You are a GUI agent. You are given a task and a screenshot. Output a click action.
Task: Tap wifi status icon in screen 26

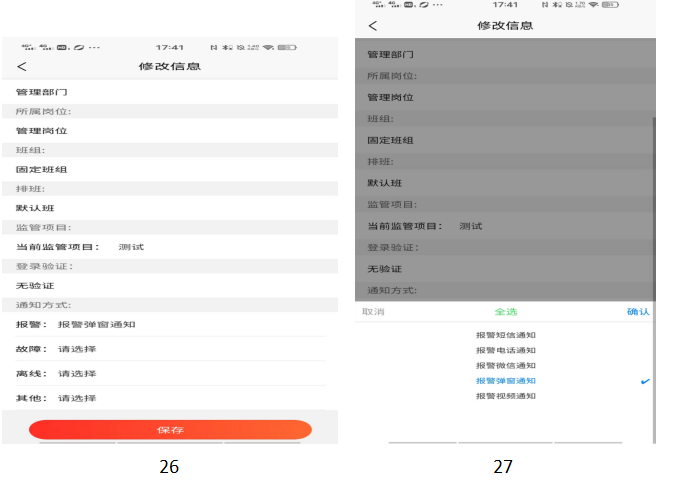[268, 47]
